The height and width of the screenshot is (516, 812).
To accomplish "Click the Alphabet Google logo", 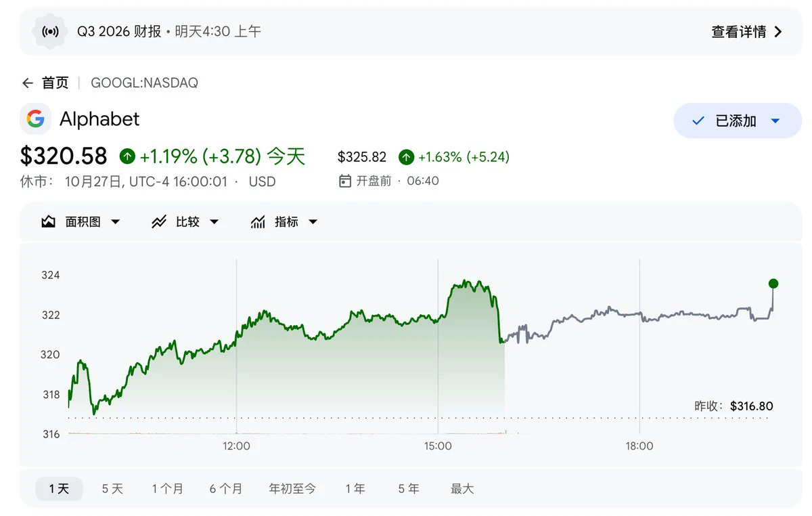I will 35,119.
